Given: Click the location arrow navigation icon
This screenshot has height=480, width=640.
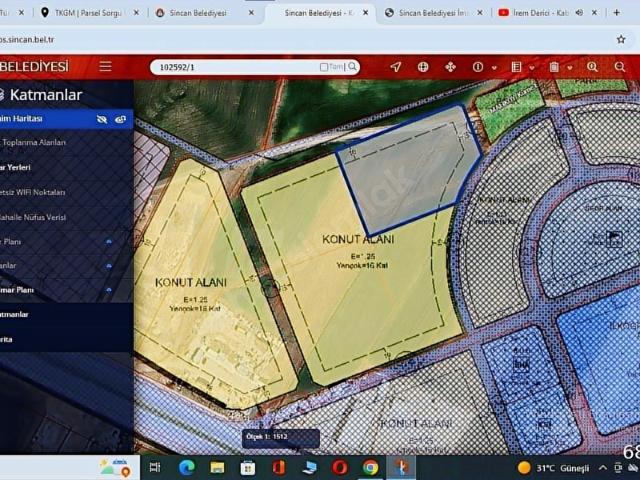Looking at the screenshot, I should pyautogui.click(x=395, y=67).
